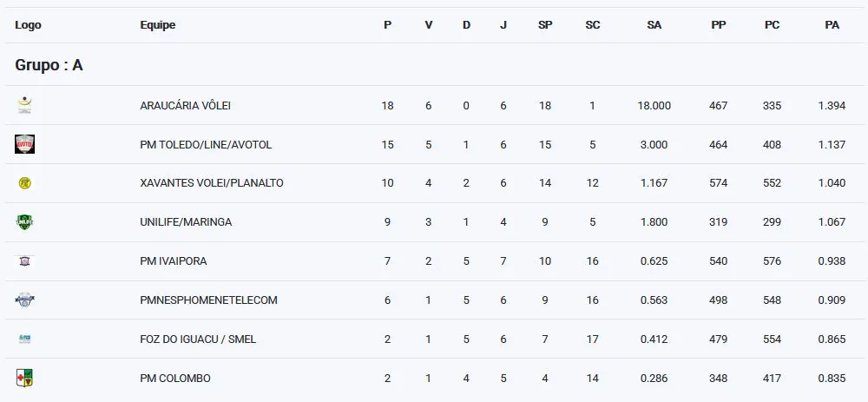Screen dimensions: 868x402
Task: Click the Araucária Vôlei team logo
Action: [24, 105]
